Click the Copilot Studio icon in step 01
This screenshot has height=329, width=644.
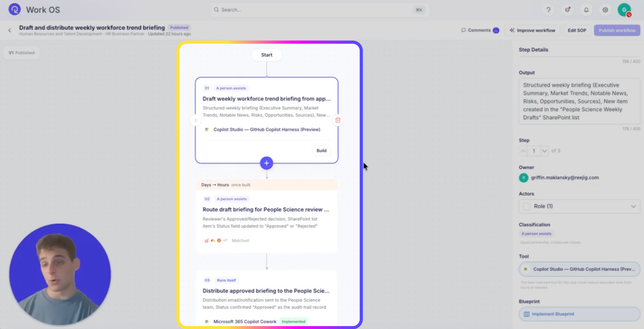(x=207, y=129)
